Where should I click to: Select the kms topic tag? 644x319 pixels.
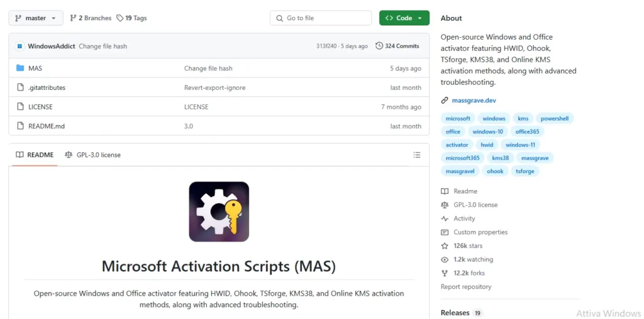[523, 118]
